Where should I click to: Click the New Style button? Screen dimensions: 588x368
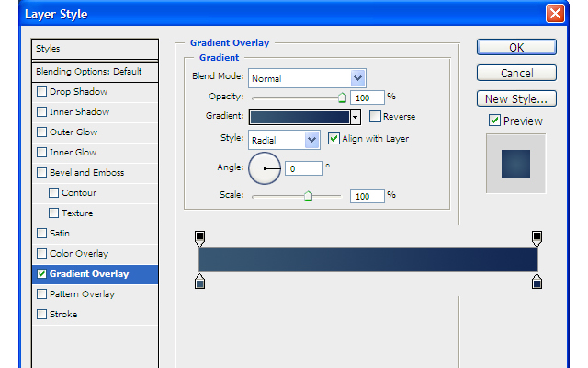[515, 98]
